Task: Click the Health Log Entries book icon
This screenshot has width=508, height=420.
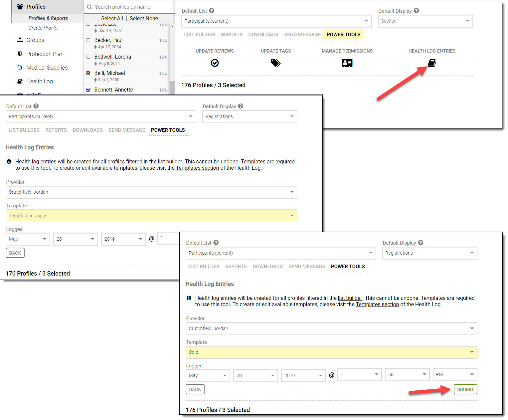Action: click(x=432, y=63)
